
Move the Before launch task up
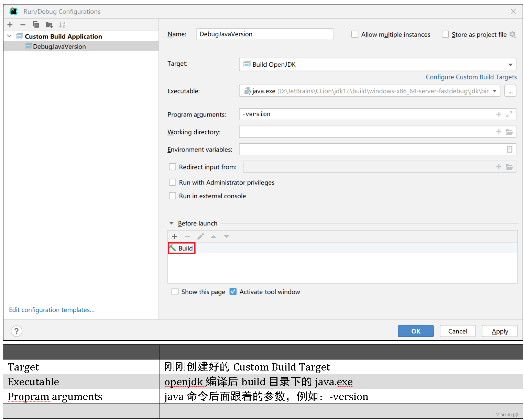[214, 236]
